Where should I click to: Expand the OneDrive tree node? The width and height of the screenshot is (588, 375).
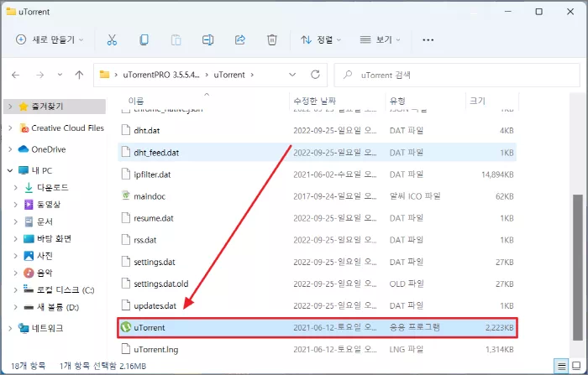pos(10,149)
